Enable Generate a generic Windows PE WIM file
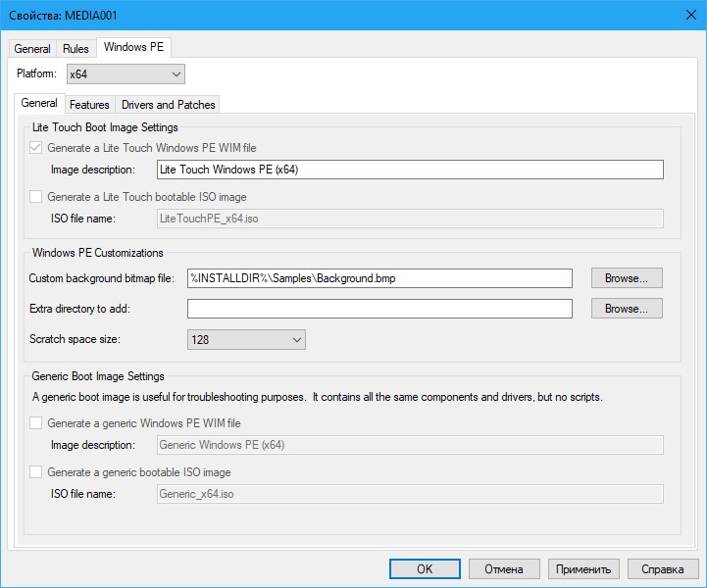 [36, 423]
